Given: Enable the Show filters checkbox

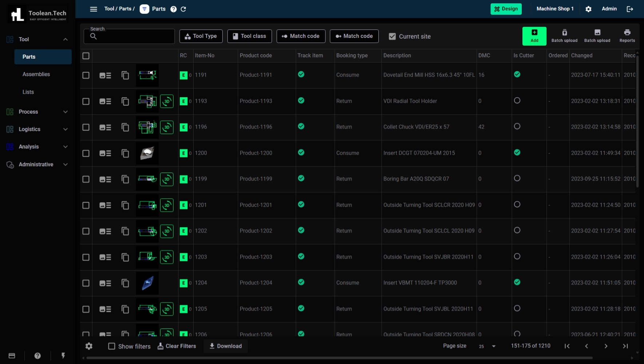Looking at the screenshot, I should point(112,346).
